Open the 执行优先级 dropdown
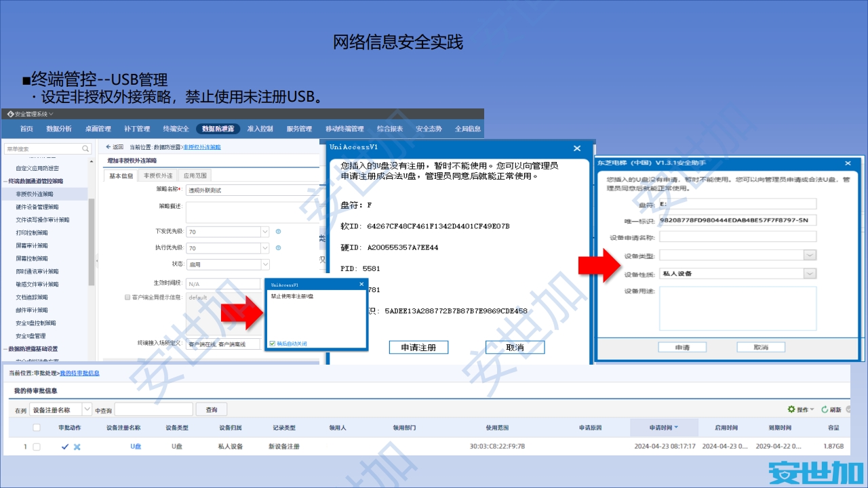 click(264, 248)
